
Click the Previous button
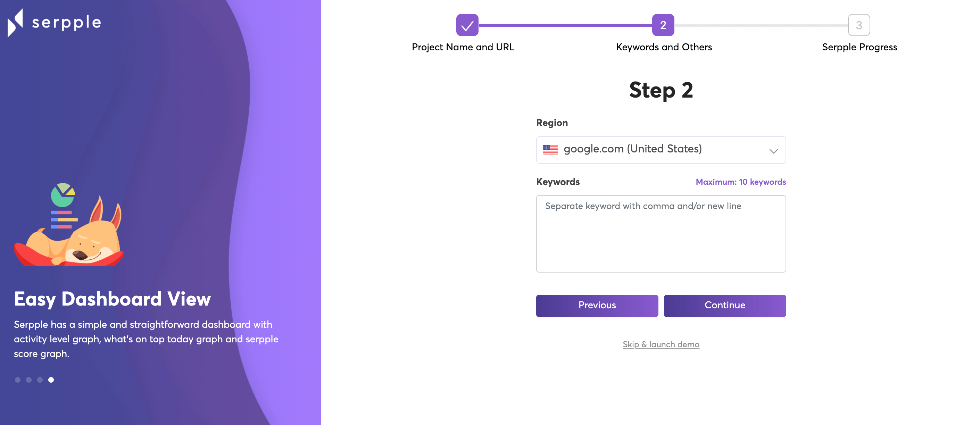tap(597, 306)
